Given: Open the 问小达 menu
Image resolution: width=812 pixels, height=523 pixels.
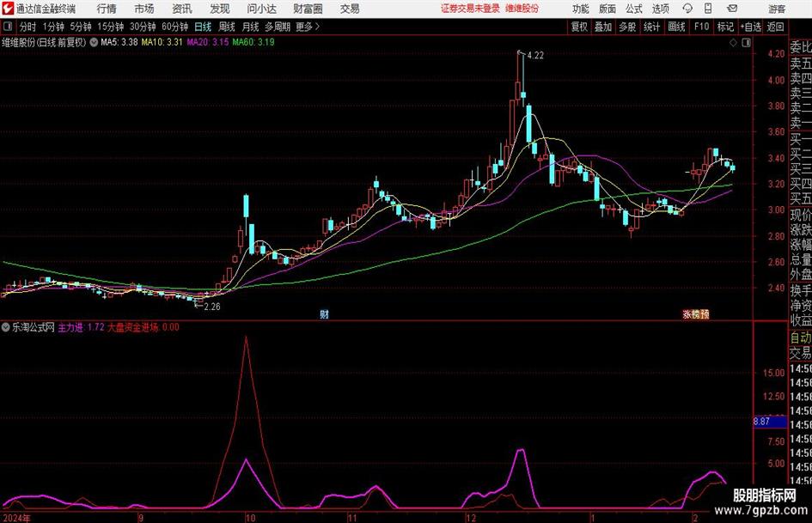Looking at the screenshot, I should click(261, 9).
